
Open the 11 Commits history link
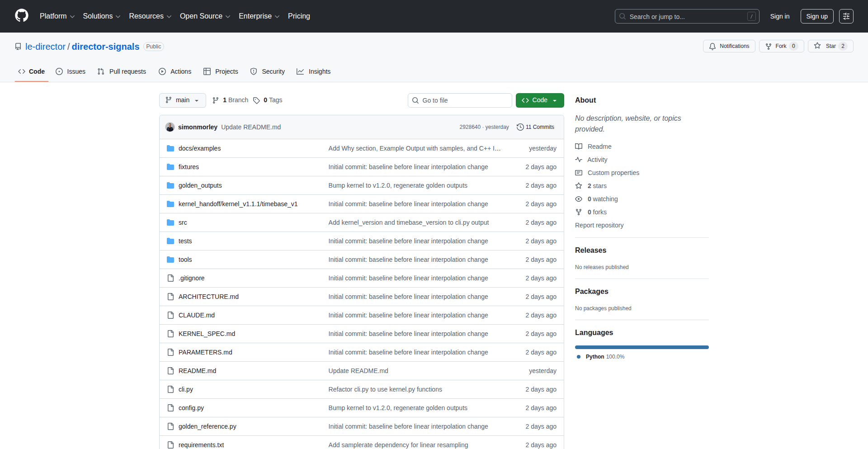tap(535, 127)
